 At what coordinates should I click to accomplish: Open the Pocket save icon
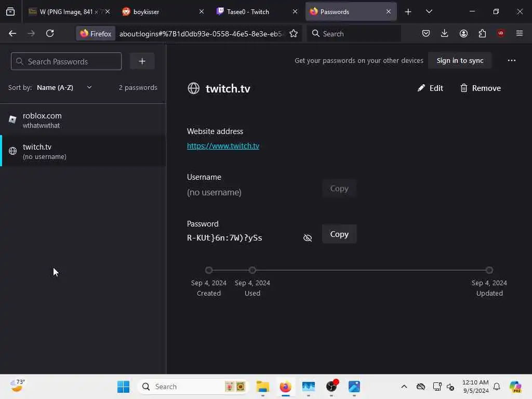click(426, 33)
